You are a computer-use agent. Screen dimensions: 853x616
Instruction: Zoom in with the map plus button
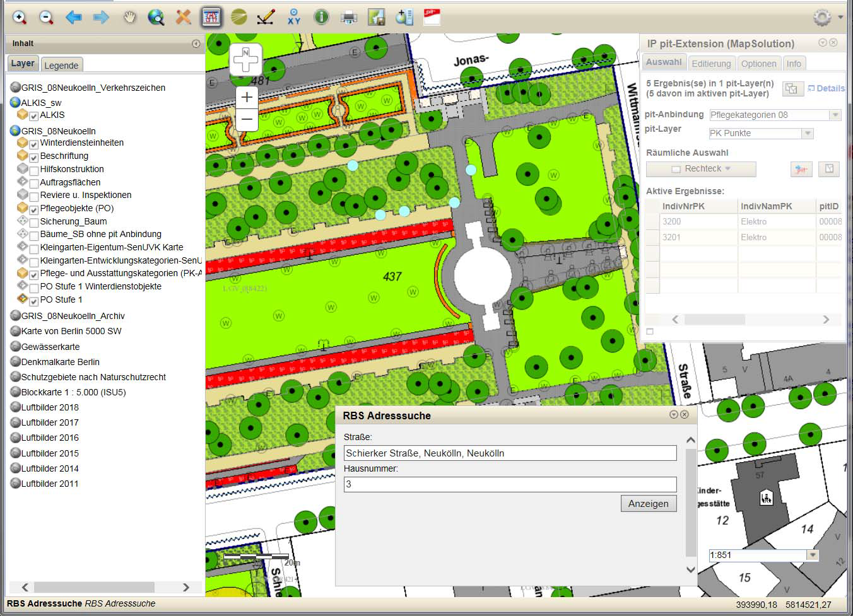click(x=247, y=97)
